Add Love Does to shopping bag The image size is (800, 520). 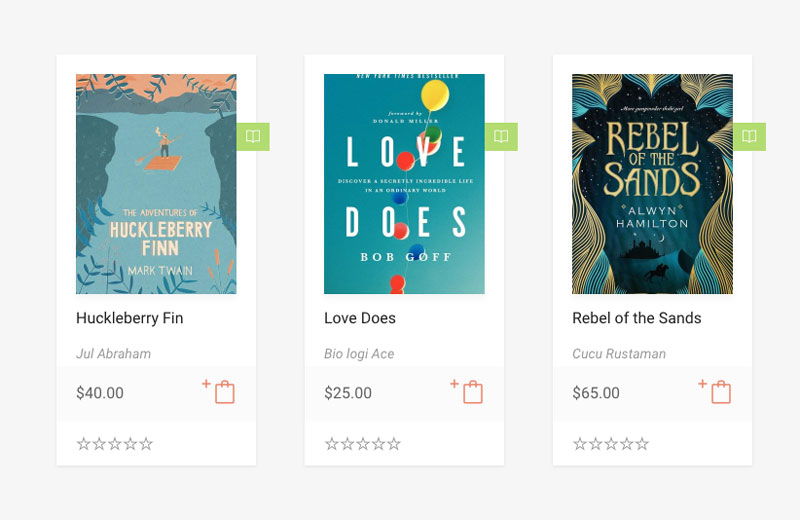click(x=471, y=392)
